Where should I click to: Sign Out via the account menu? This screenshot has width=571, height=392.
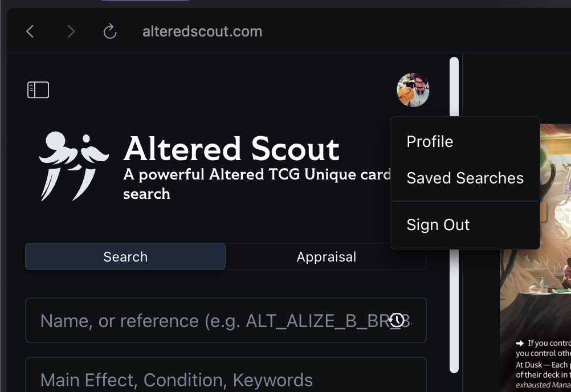(x=438, y=225)
